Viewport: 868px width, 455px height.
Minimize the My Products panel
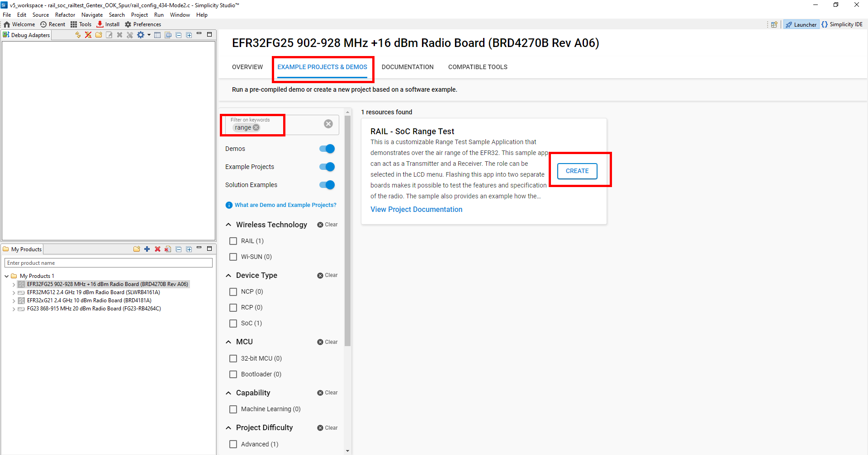click(x=199, y=248)
